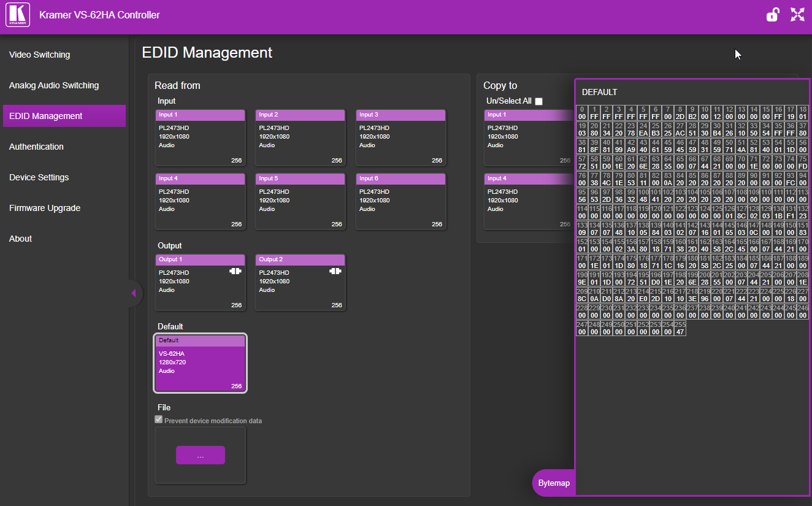Click the browse file '...' button

pyautogui.click(x=201, y=455)
